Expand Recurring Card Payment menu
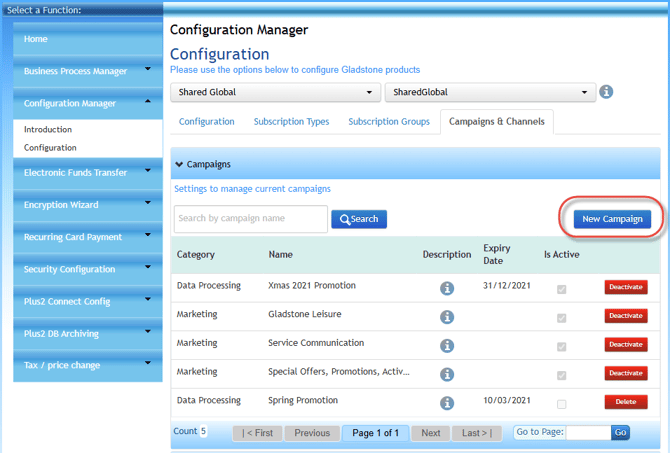This screenshot has width=670, height=453. tap(88, 237)
